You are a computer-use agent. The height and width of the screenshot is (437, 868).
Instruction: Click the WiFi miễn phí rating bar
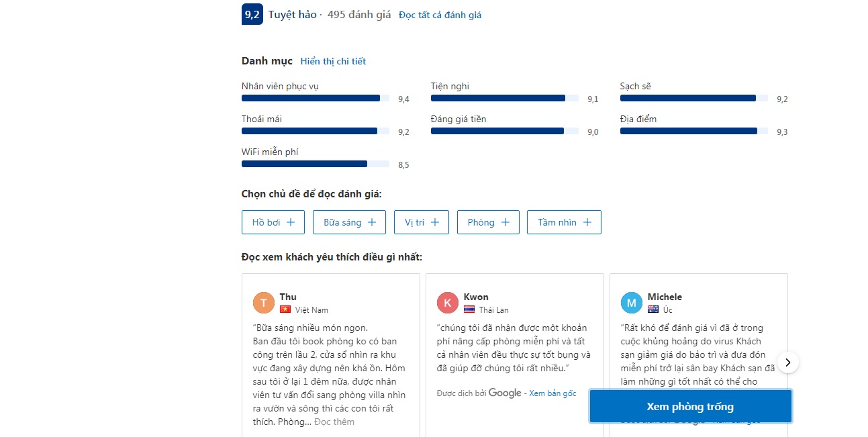316,164
